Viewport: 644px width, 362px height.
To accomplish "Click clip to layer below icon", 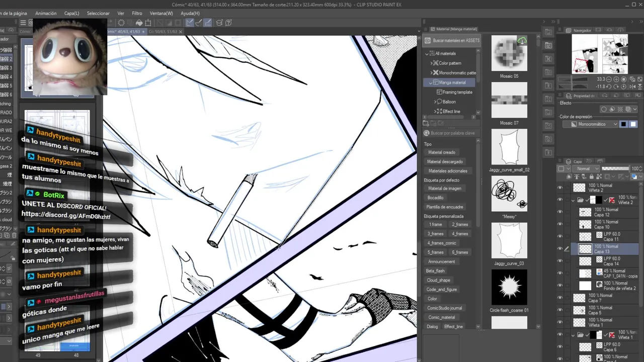I will (569, 176).
